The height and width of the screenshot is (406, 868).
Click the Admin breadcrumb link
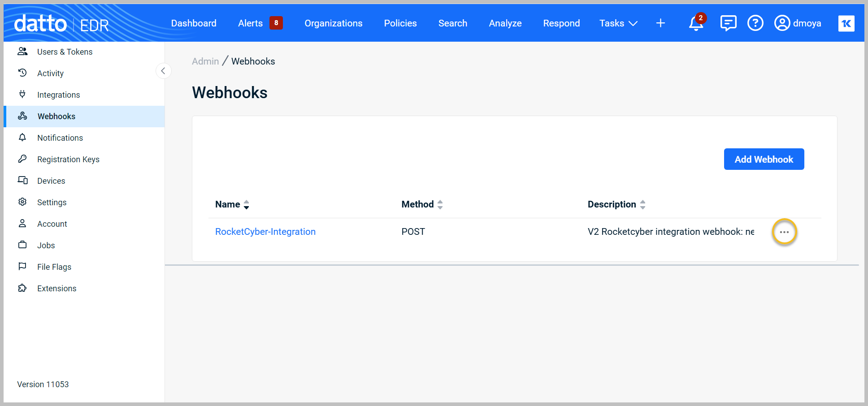click(205, 61)
